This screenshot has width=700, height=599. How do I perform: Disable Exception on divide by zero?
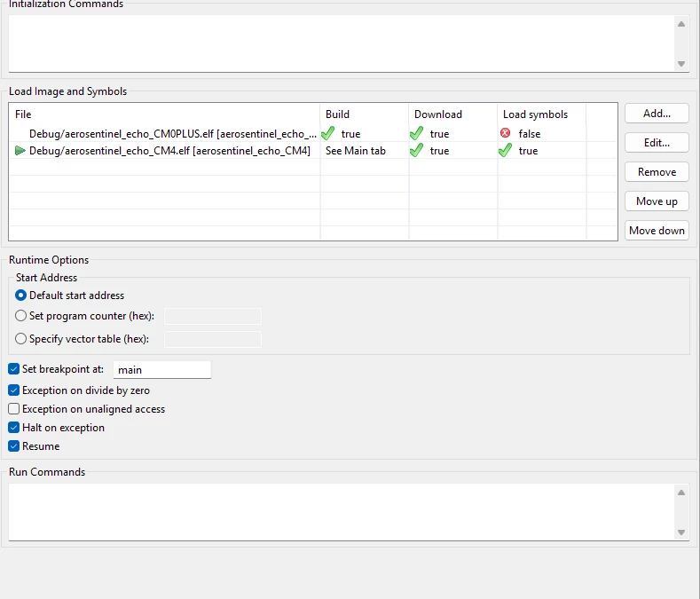(x=14, y=390)
